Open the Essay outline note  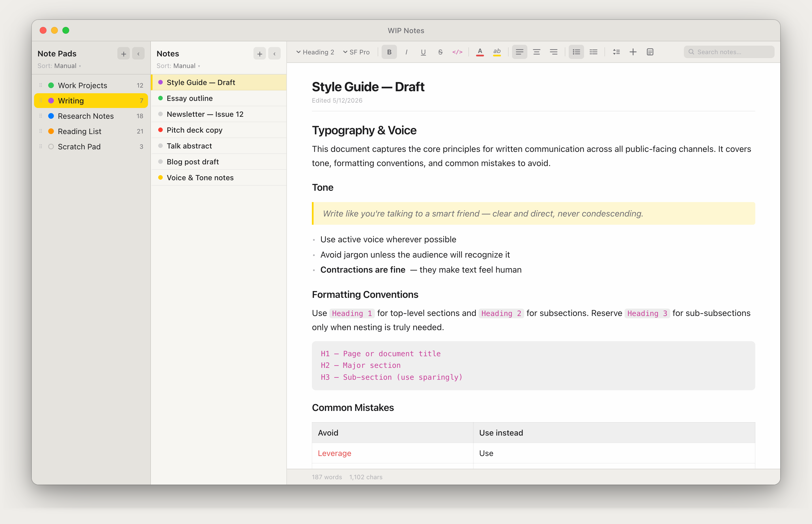click(x=219, y=98)
